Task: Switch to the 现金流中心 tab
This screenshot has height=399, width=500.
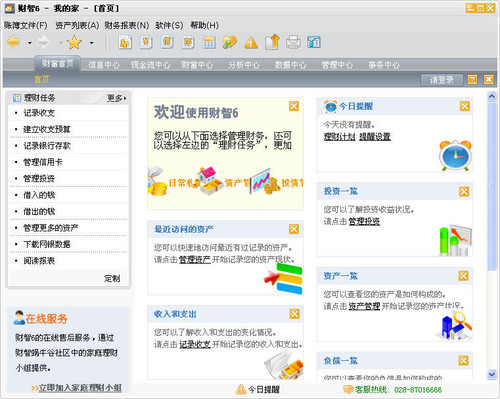Action: 151,65
